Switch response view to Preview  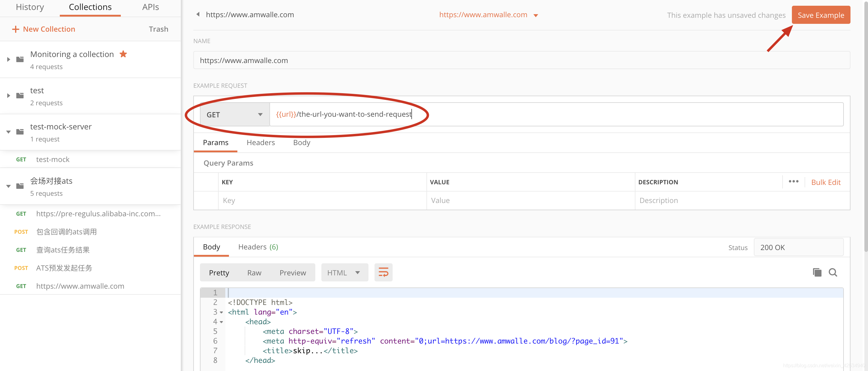[293, 272]
